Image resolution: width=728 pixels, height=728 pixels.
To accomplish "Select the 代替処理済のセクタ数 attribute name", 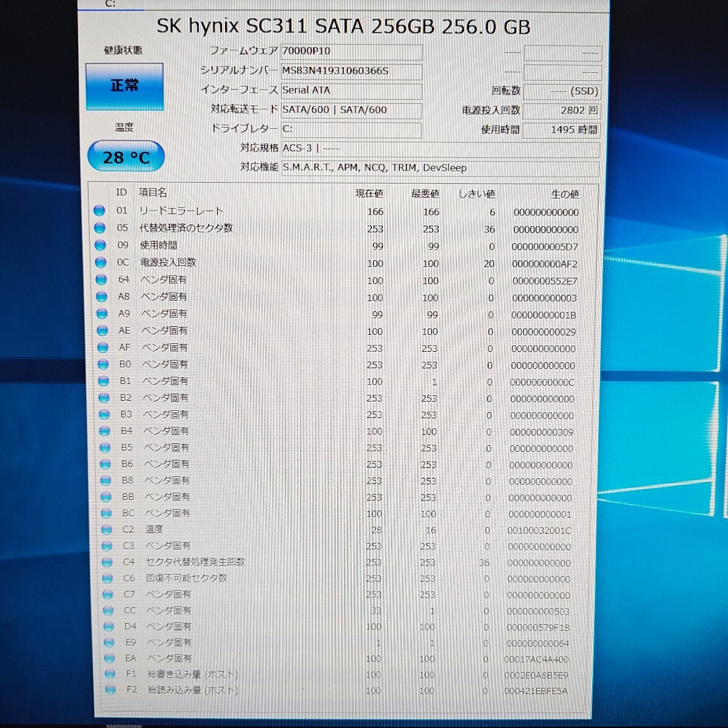I will pos(186,227).
